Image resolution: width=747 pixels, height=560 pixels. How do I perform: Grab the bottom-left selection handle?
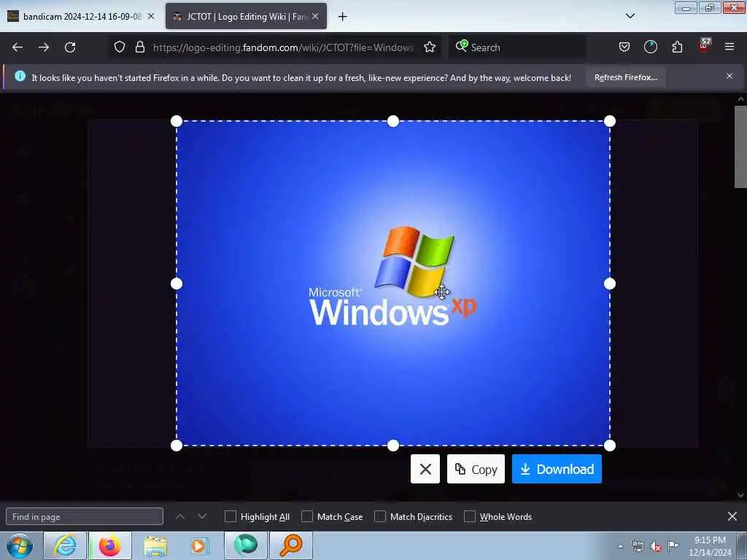click(177, 446)
